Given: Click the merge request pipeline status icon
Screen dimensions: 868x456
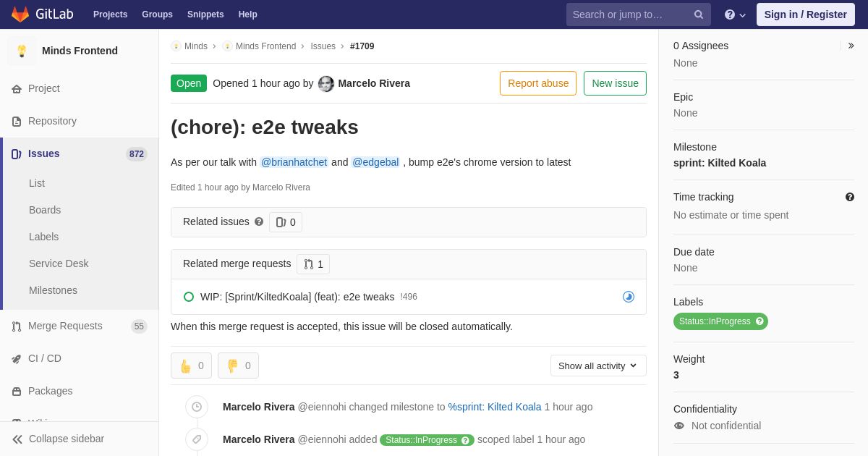Looking at the screenshot, I should tap(628, 297).
